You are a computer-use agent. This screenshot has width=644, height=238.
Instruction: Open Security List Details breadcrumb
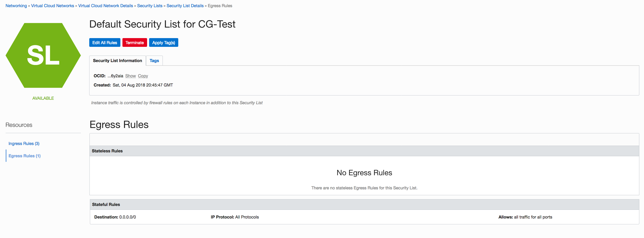185,6
